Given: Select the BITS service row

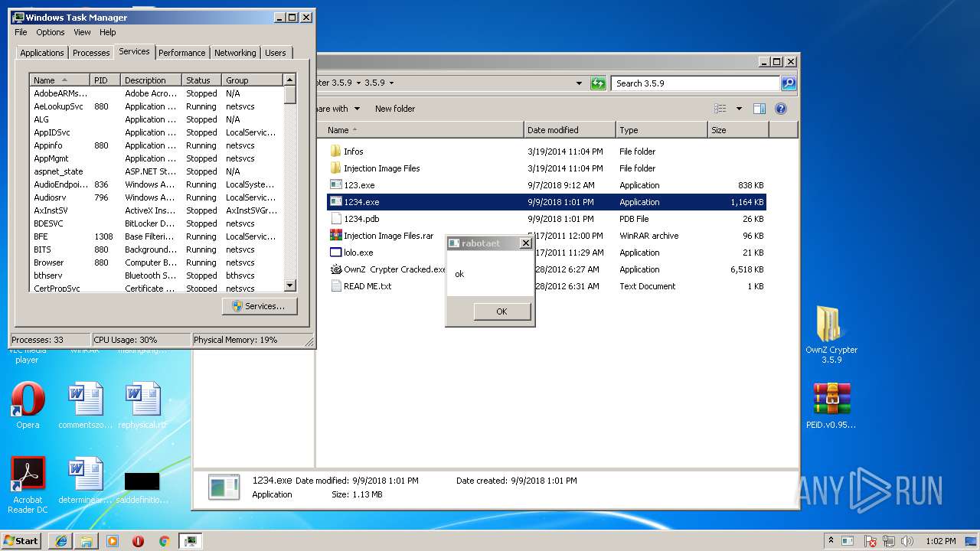Looking at the screenshot, I should click(x=157, y=249).
